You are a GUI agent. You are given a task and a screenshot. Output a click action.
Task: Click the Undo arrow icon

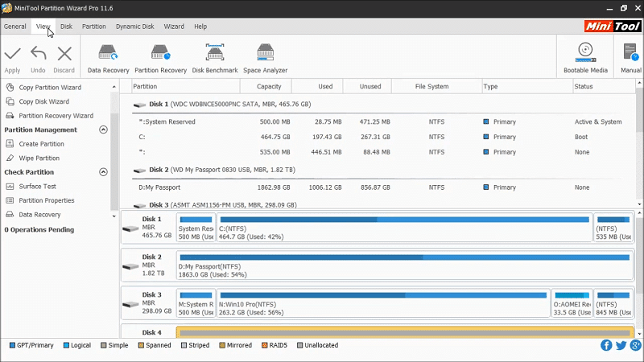38,54
